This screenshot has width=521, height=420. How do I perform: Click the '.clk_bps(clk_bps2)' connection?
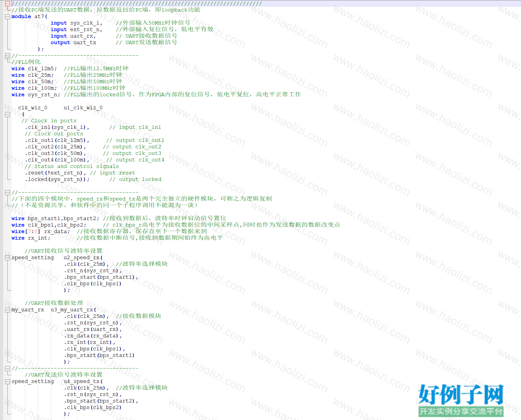tap(93, 408)
